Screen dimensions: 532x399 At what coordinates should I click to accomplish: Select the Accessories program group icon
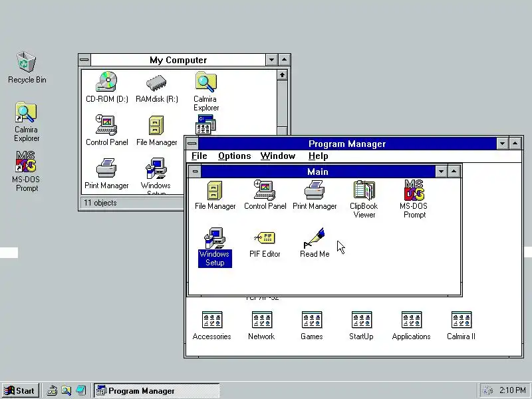tap(211, 326)
